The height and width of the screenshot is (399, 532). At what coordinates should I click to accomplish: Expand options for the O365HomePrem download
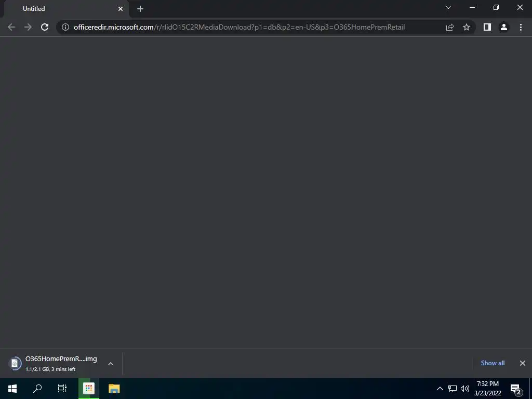[x=111, y=363]
